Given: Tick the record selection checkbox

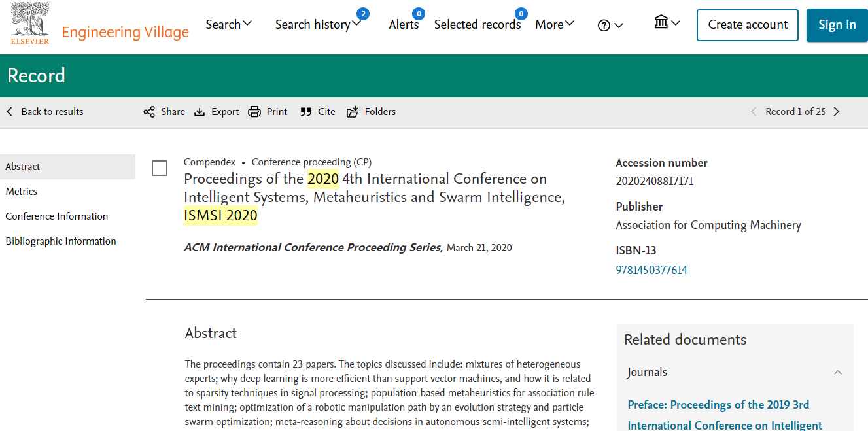Looking at the screenshot, I should coord(160,168).
